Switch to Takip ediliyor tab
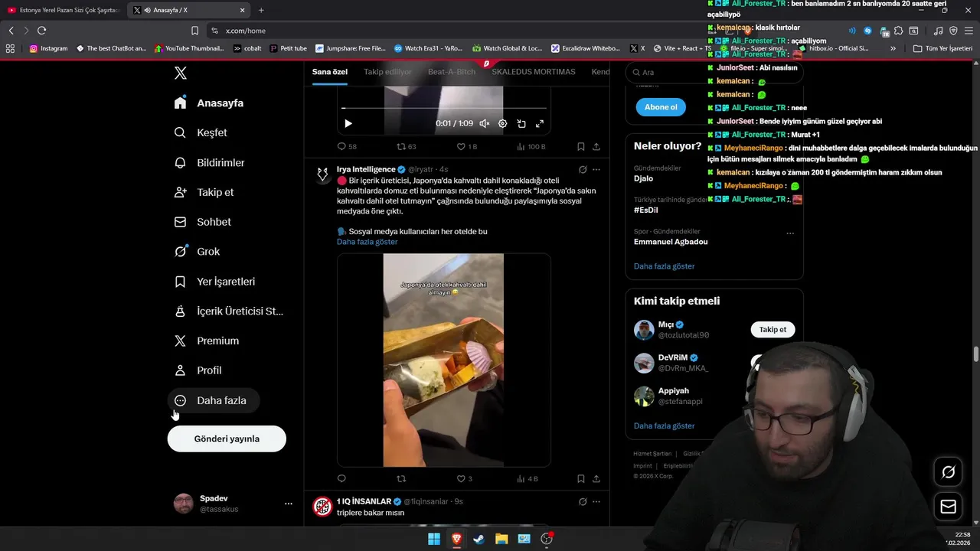The image size is (980, 551). click(x=387, y=72)
